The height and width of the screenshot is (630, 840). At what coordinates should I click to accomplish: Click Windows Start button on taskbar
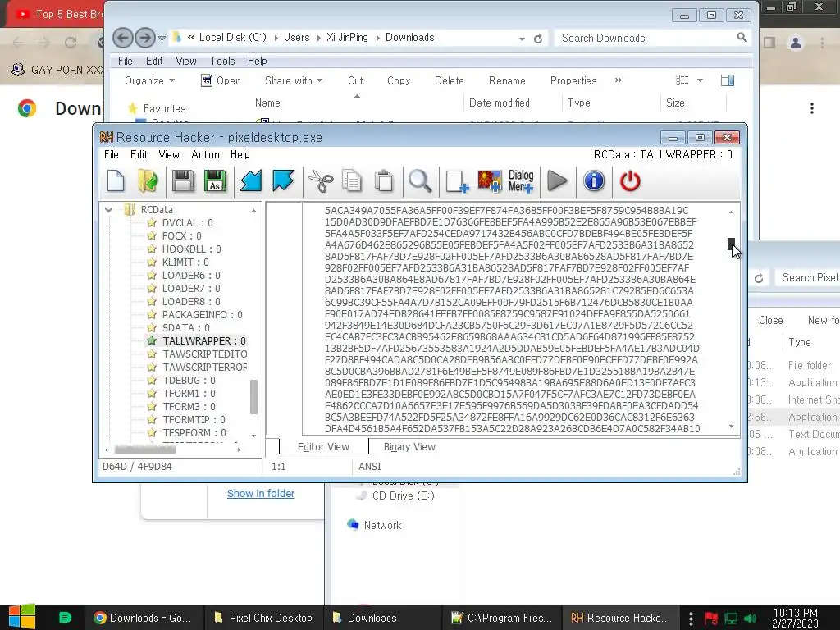click(22, 617)
